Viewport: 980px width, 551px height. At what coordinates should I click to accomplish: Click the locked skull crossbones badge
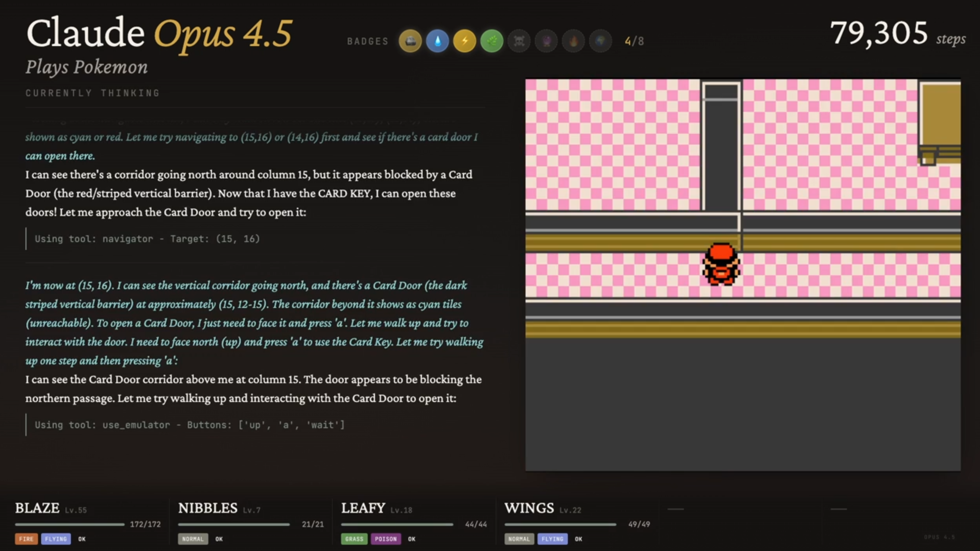(519, 41)
